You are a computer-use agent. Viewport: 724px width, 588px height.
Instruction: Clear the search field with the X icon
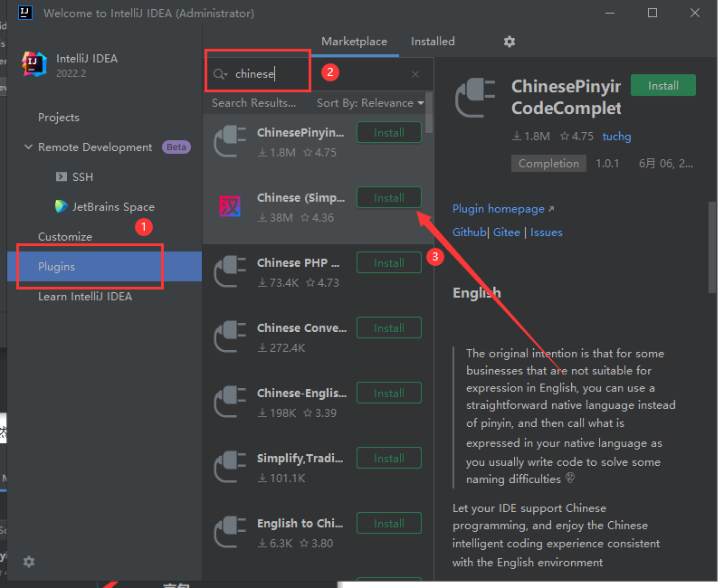tap(415, 74)
